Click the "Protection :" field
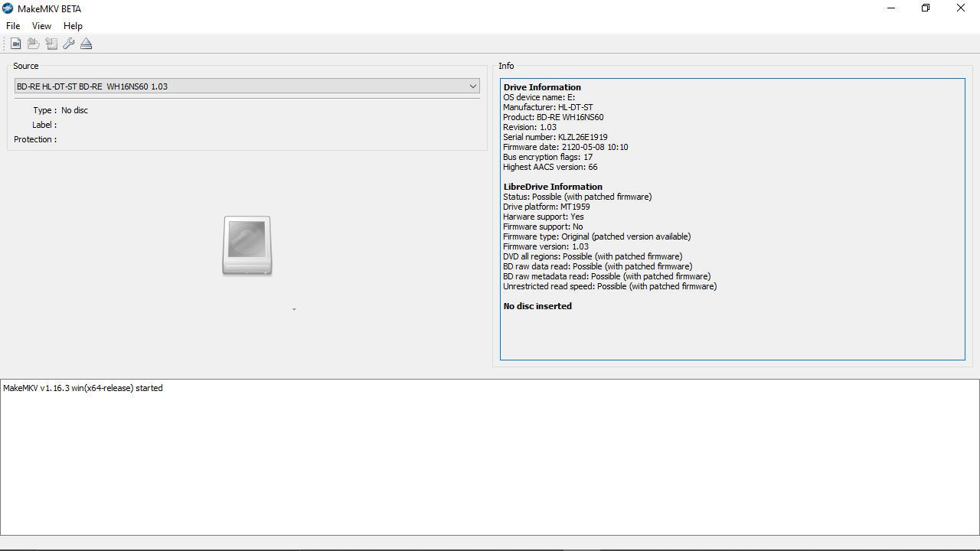Viewport: 980px width, 551px height. click(x=35, y=139)
